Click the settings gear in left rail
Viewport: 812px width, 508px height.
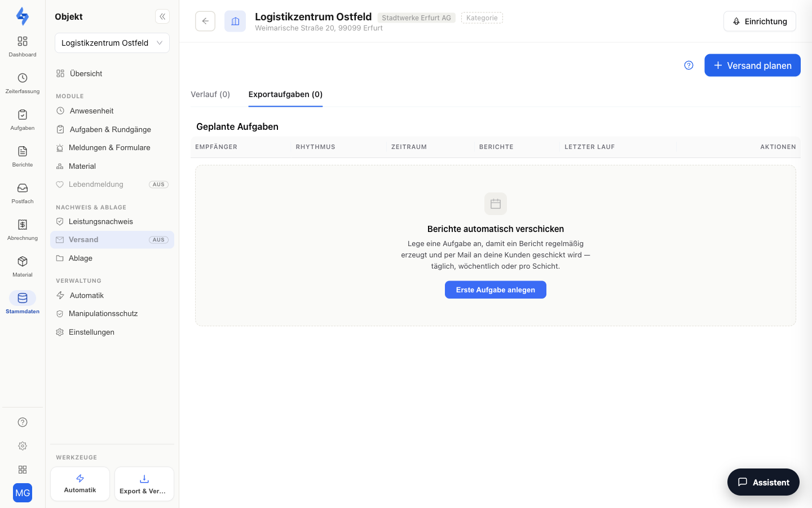coord(23,446)
